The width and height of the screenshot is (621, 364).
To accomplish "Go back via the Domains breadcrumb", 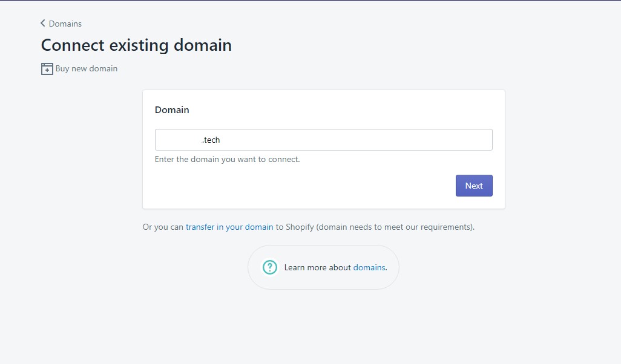I will click(x=65, y=24).
